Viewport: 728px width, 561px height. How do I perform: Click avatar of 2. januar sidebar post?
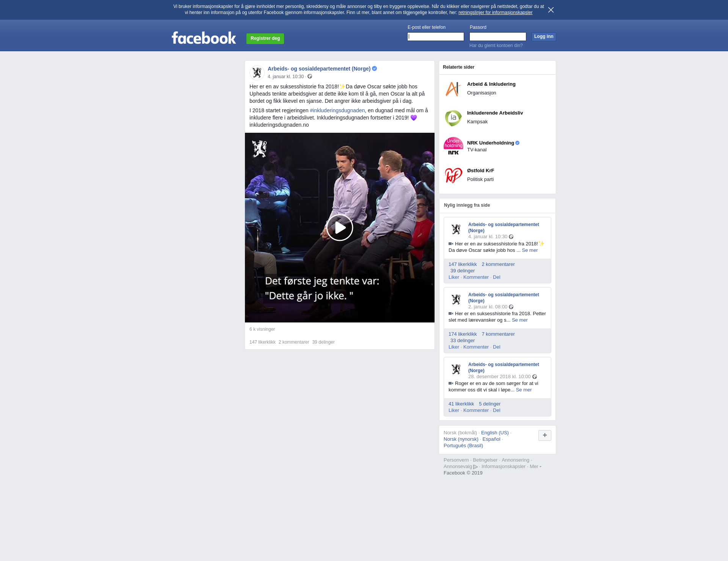coord(456,299)
